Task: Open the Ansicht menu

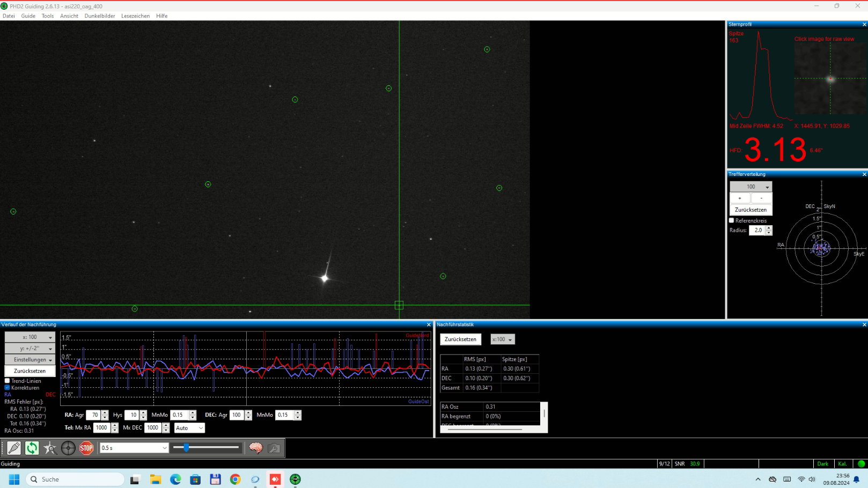Action: tap(69, 16)
